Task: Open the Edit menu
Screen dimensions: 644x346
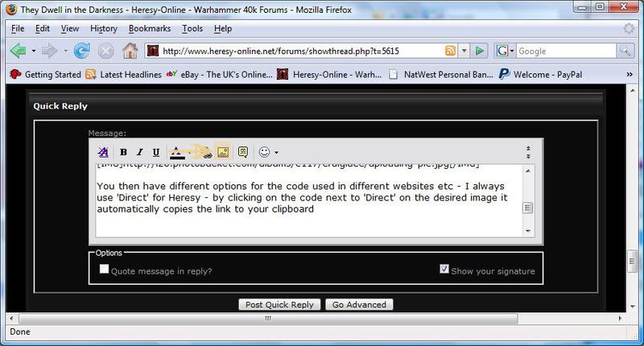Action: click(x=43, y=28)
